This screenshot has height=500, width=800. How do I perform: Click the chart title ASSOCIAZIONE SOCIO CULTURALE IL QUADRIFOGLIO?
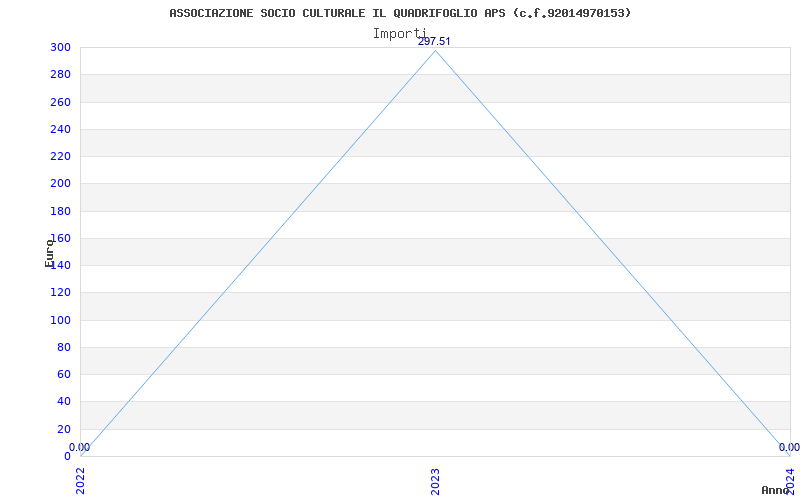(x=400, y=13)
